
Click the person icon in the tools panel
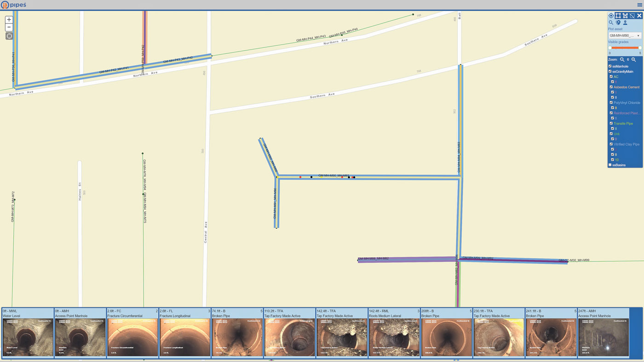pos(625,23)
